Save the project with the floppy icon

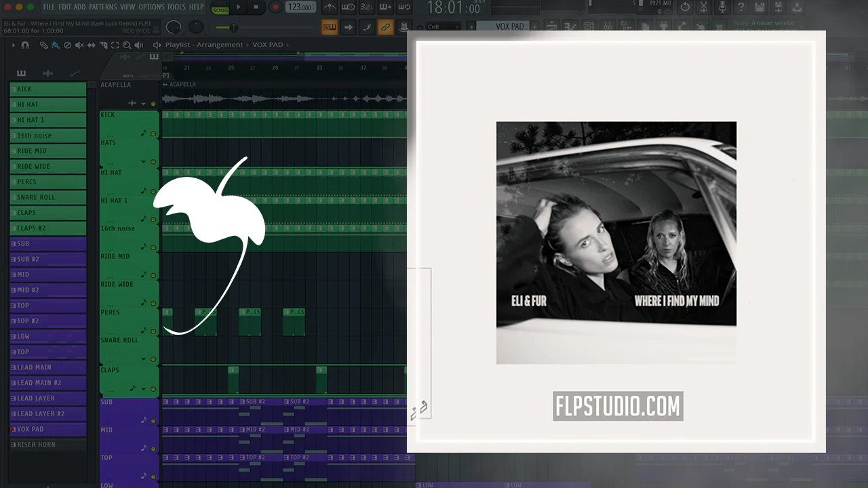coord(759,7)
